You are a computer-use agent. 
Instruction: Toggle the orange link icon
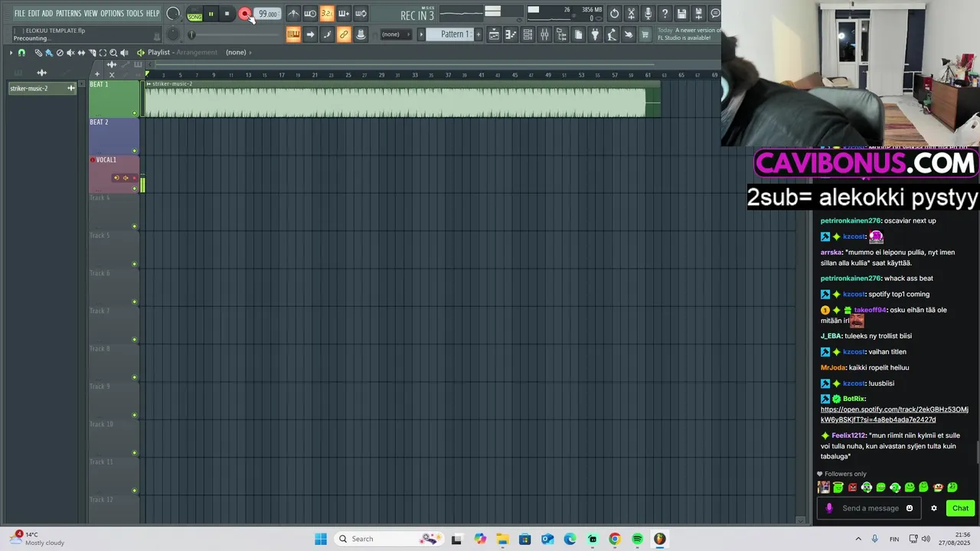click(x=344, y=34)
